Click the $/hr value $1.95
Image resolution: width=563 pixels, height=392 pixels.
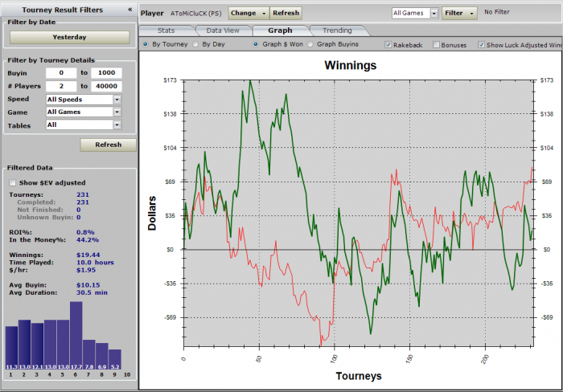click(86, 270)
